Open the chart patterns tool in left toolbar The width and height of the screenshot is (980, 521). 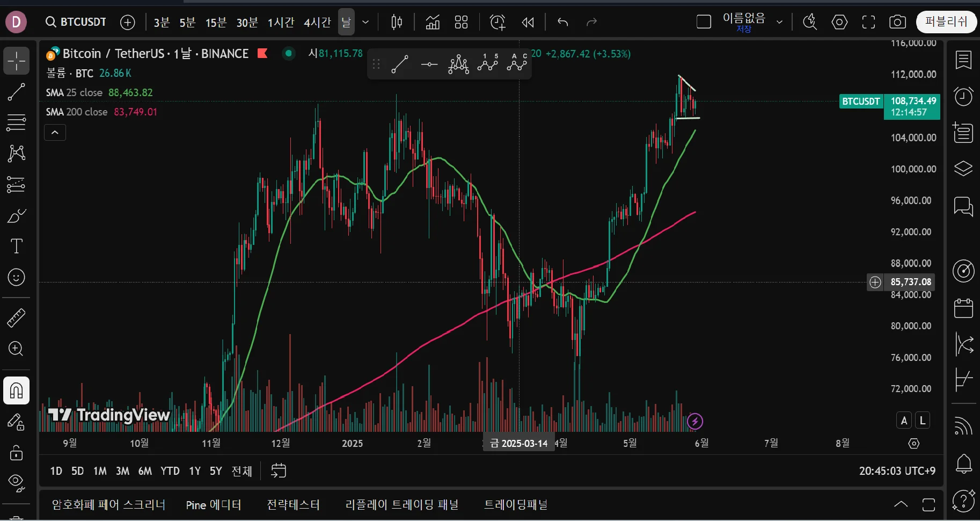pyautogui.click(x=17, y=154)
